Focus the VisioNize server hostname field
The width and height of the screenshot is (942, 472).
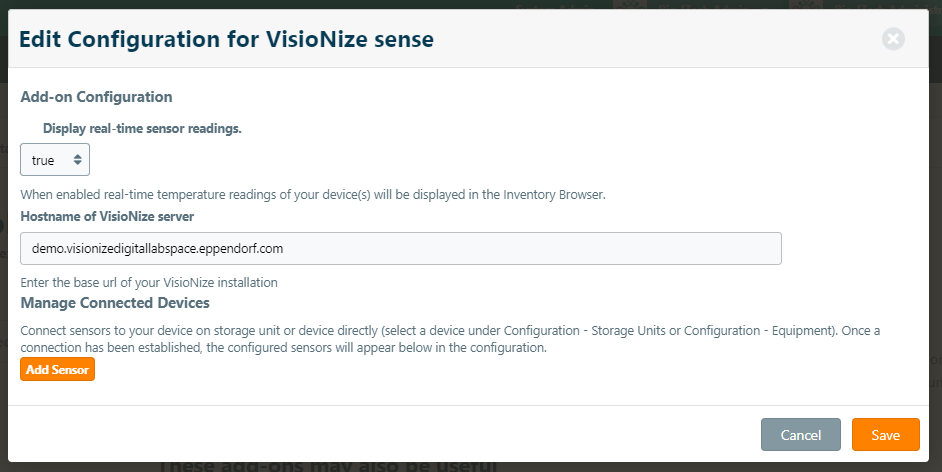[400, 248]
